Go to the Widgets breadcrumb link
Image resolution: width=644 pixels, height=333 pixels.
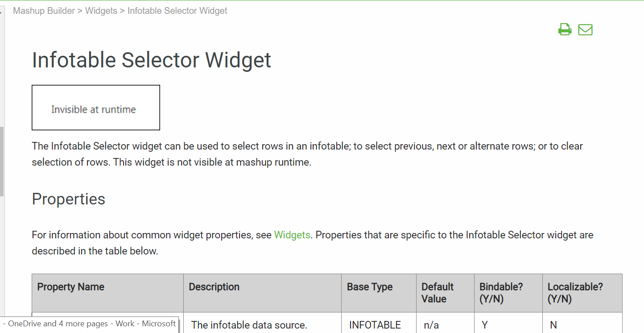click(101, 11)
